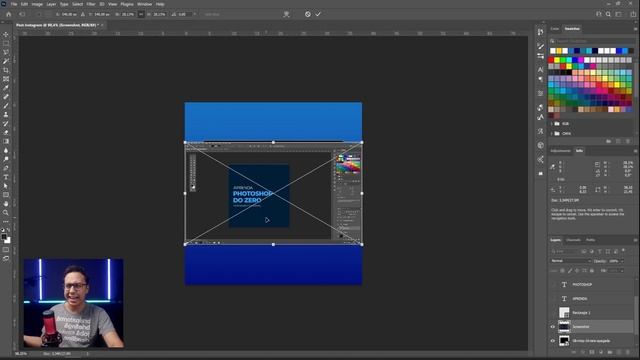Select the Crop tool
Viewport: 640px width, 360px height.
point(6,70)
